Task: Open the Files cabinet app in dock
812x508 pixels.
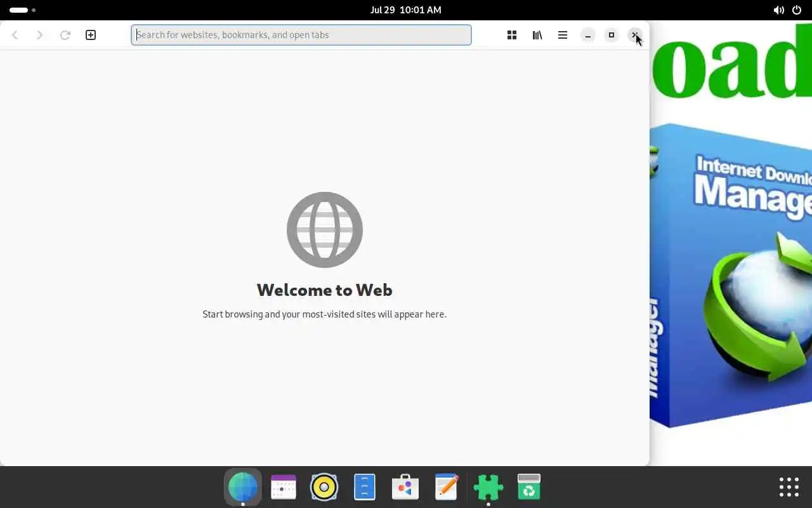Action: (365, 487)
